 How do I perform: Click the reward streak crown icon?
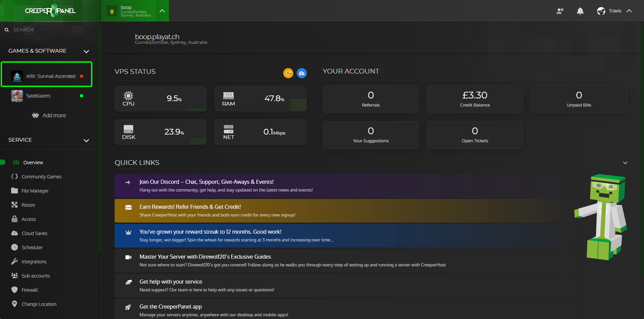(x=128, y=232)
